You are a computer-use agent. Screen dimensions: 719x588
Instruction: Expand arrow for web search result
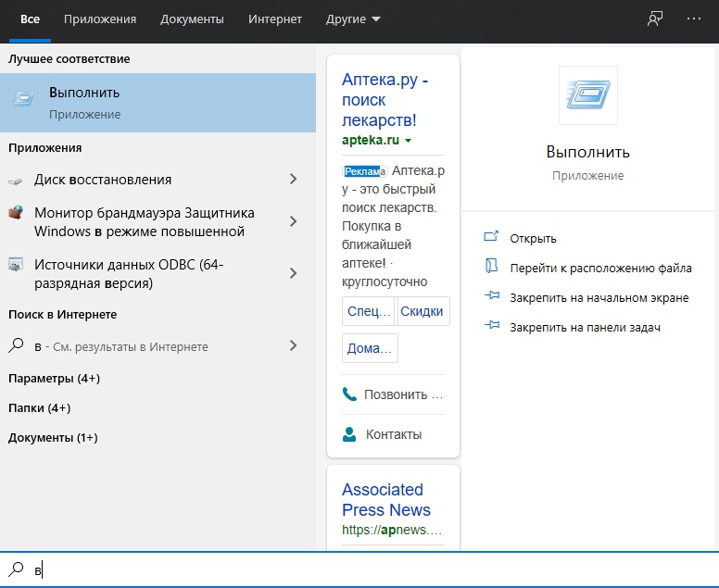click(x=294, y=345)
